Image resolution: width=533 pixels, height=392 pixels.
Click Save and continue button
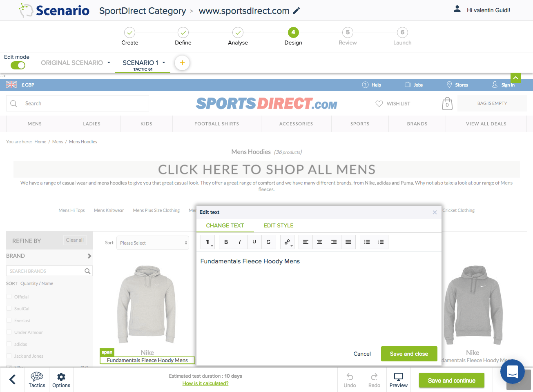tap(451, 381)
